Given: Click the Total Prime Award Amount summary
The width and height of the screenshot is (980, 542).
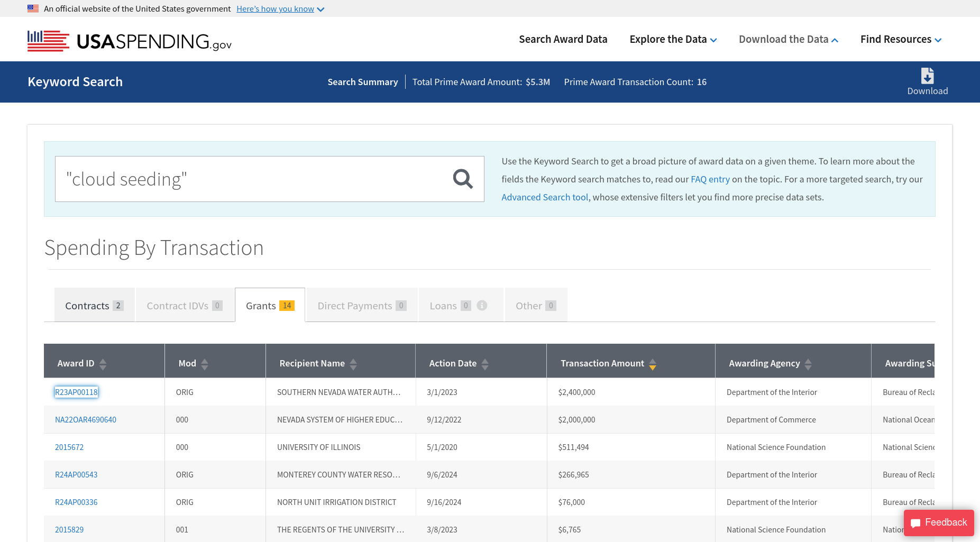Looking at the screenshot, I should 481,82.
